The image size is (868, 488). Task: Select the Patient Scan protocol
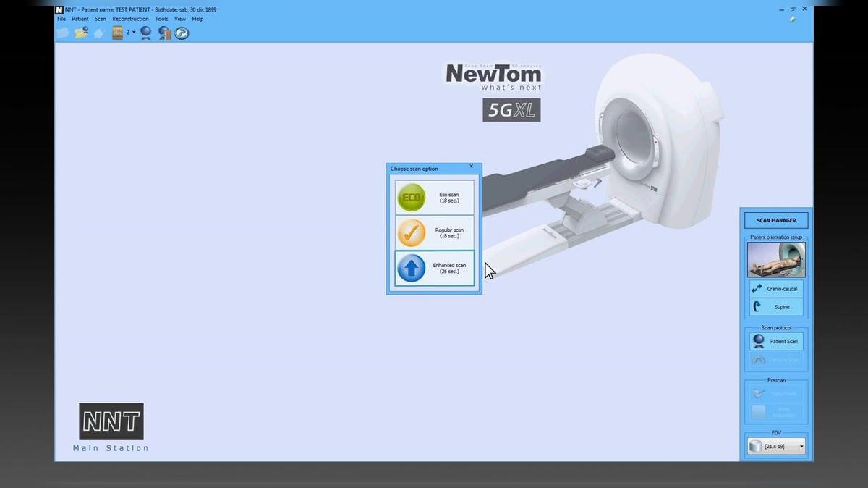point(776,341)
